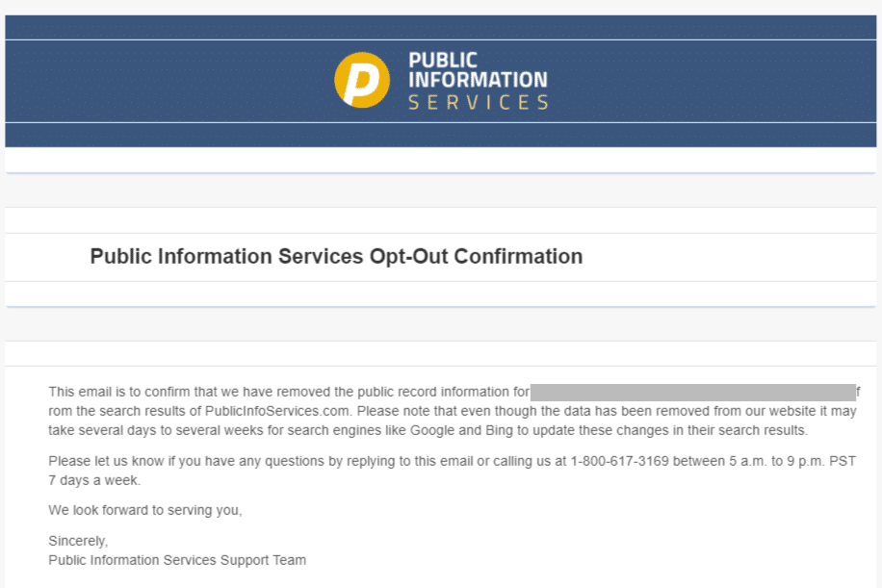Click the gray redacted name bar

click(x=691, y=392)
